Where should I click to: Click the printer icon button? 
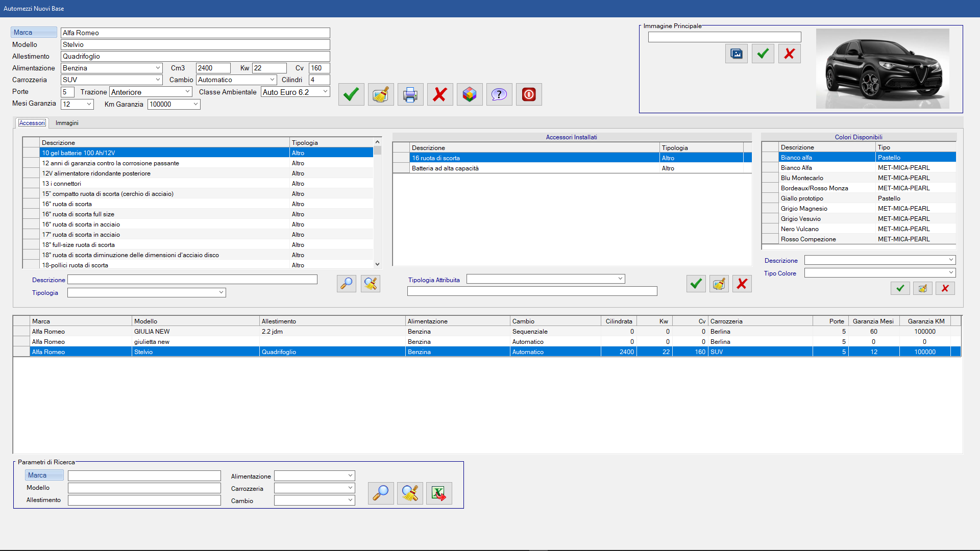(x=410, y=94)
